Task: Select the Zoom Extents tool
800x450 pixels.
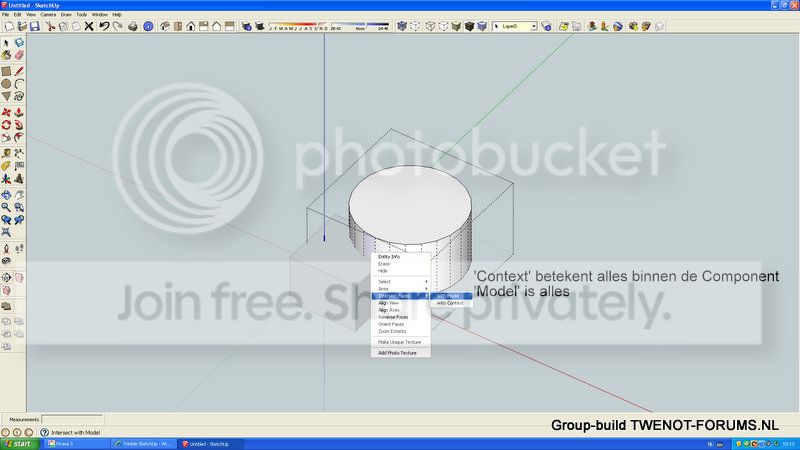Action: 6,233
